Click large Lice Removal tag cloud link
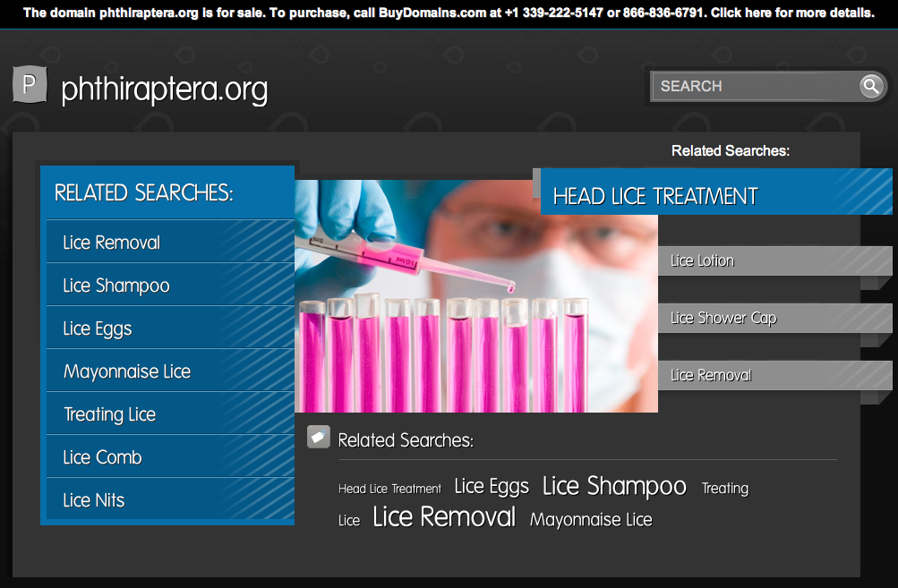 [x=444, y=517]
